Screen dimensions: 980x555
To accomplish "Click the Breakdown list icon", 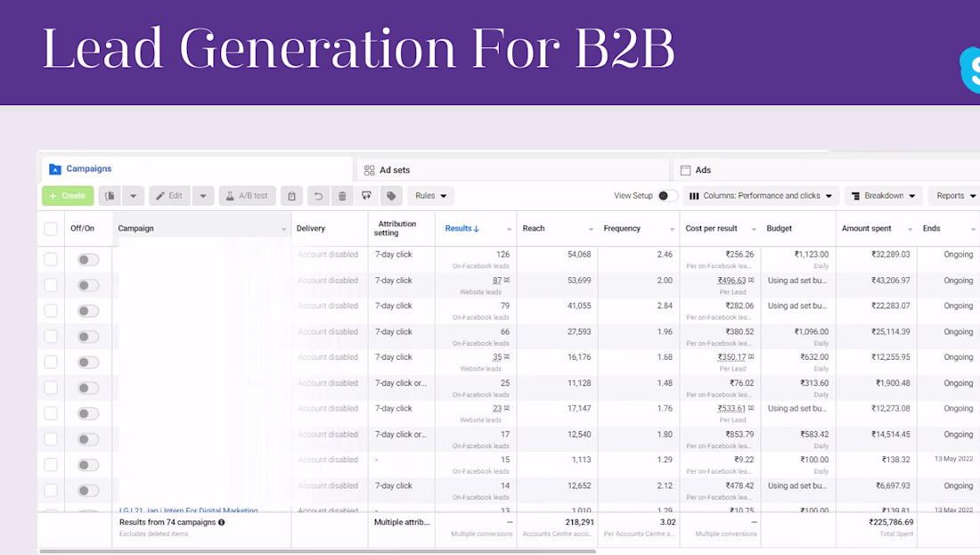I will pos(855,196).
